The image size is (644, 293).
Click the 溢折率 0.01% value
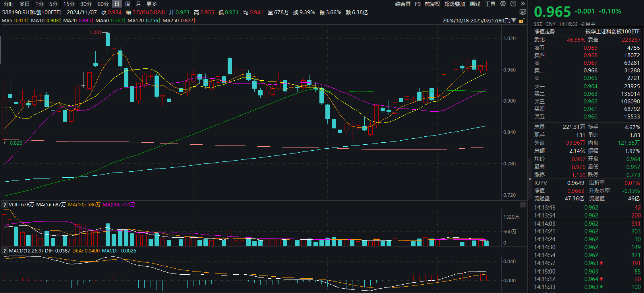click(632, 183)
